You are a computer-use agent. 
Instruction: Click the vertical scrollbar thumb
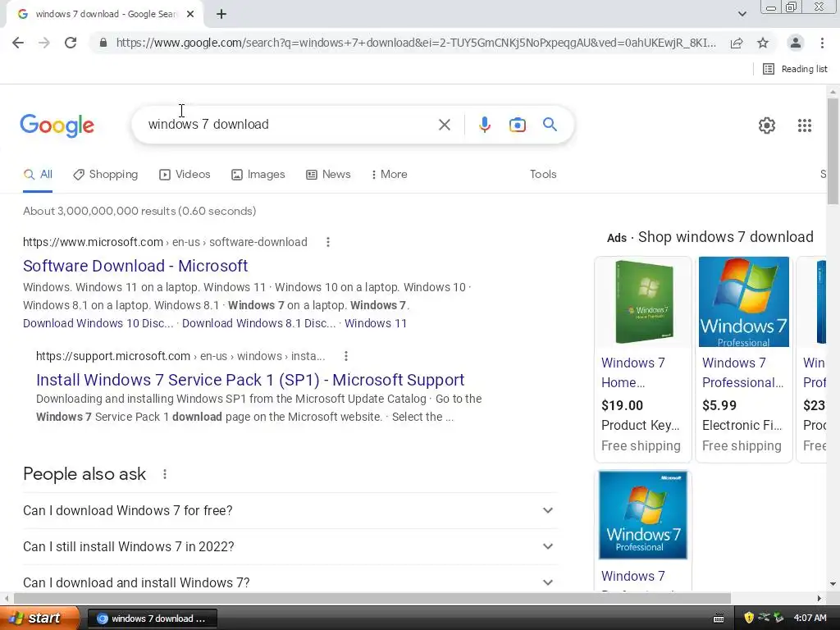833,151
